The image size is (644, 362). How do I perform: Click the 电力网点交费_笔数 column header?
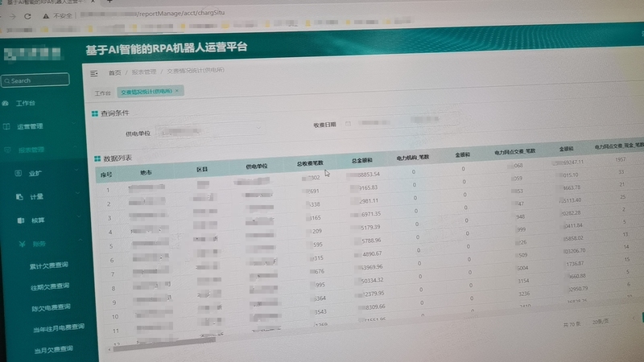[x=514, y=152]
